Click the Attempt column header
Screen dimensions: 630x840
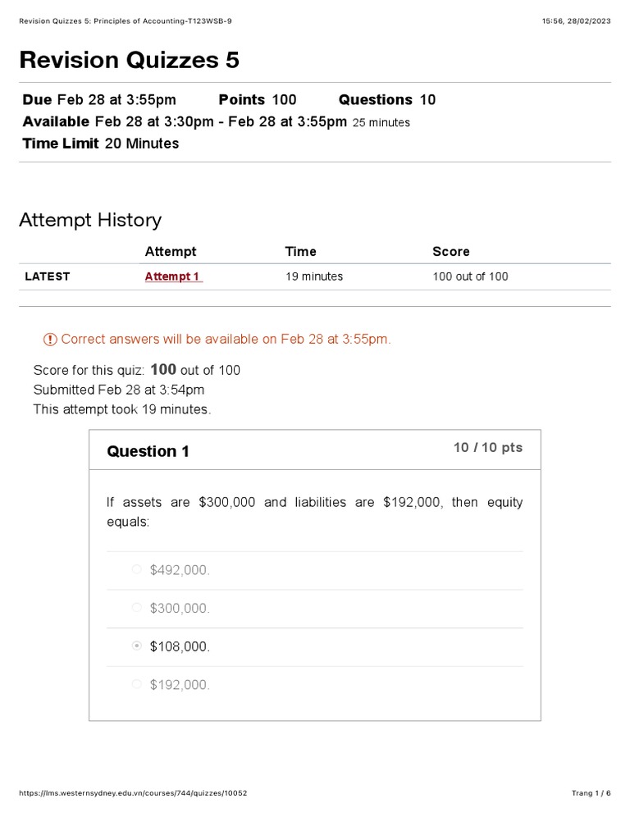(x=171, y=252)
